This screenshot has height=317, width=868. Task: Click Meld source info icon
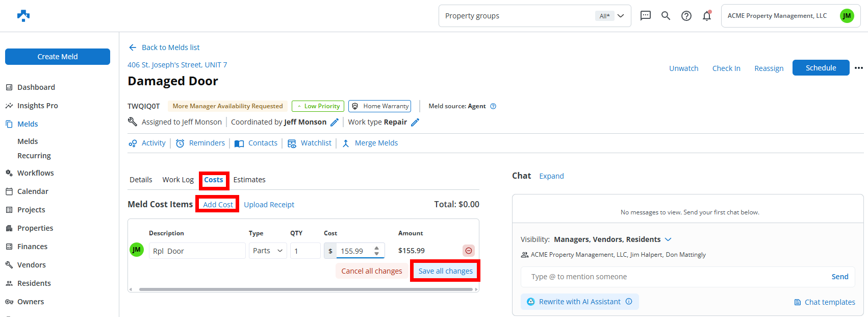tap(493, 106)
